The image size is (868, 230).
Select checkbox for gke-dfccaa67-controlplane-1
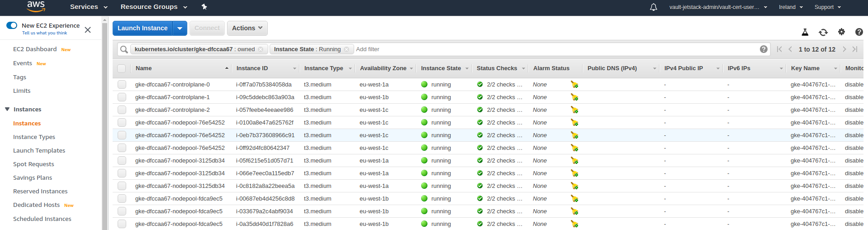tap(122, 97)
